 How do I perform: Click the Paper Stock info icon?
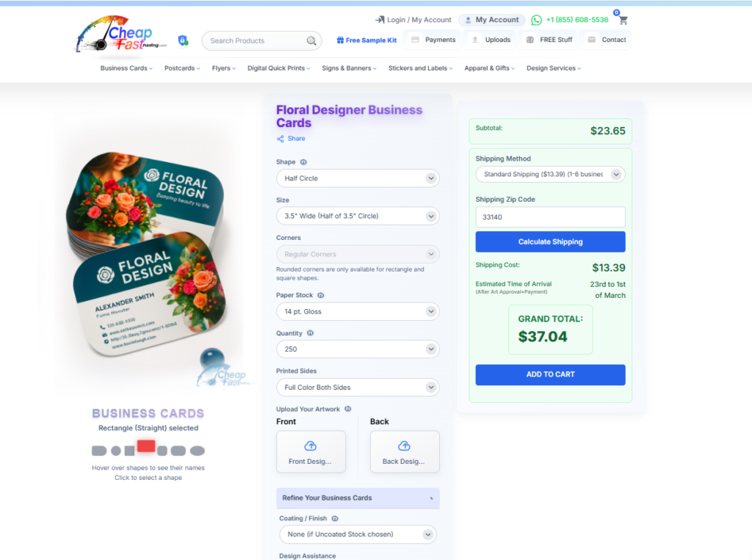pos(321,295)
